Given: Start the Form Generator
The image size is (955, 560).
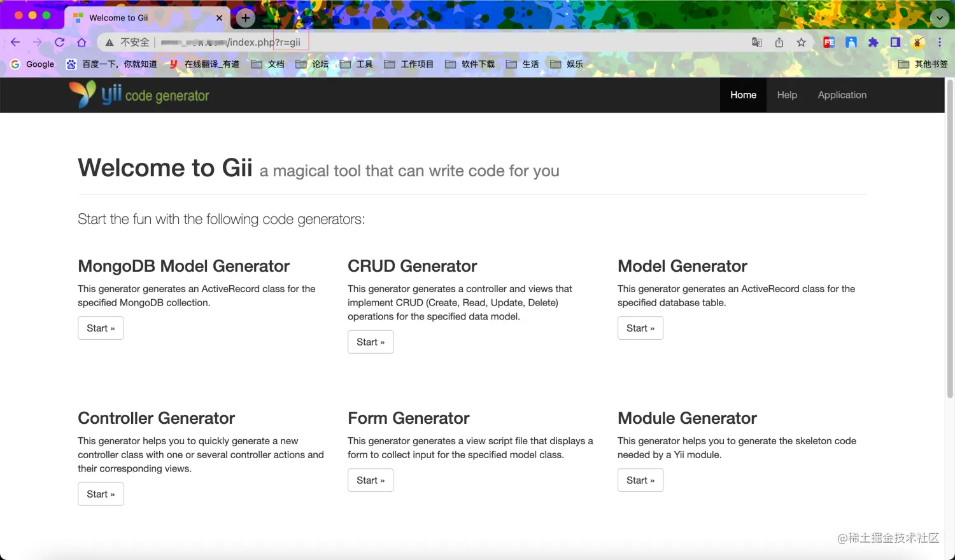Looking at the screenshot, I should click(371, 480).
